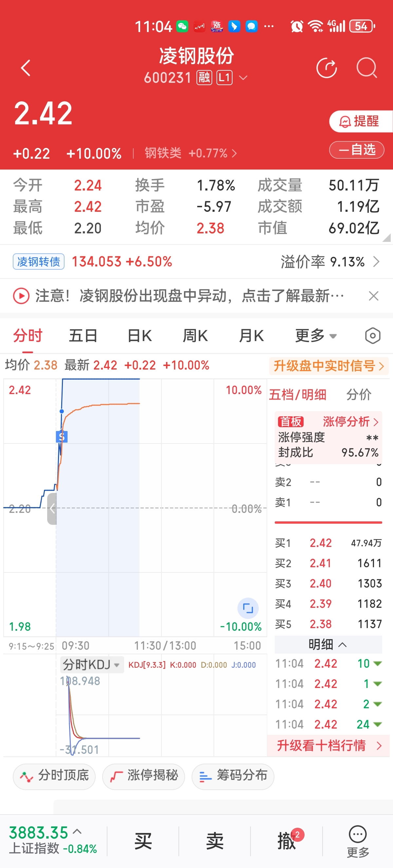The width and height of the screenshot is (393, 868).
Task: Open the chart settings hexagon icon
Action: pos(372,335)
